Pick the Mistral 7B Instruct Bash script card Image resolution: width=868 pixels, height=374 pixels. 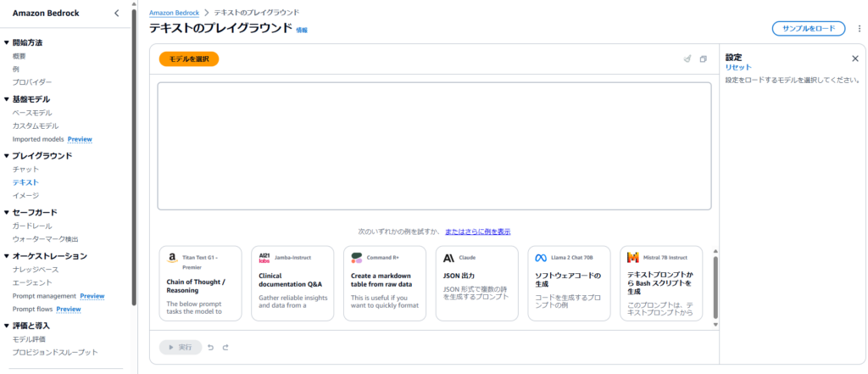pos(660,283)
